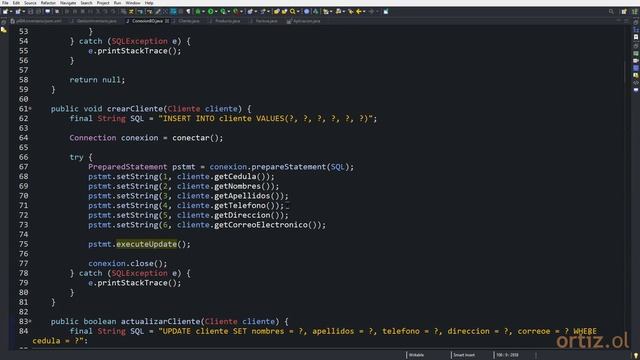Switch to the Factura.java editor tab
The image size is (640, 360).
[x=266, y=21]
